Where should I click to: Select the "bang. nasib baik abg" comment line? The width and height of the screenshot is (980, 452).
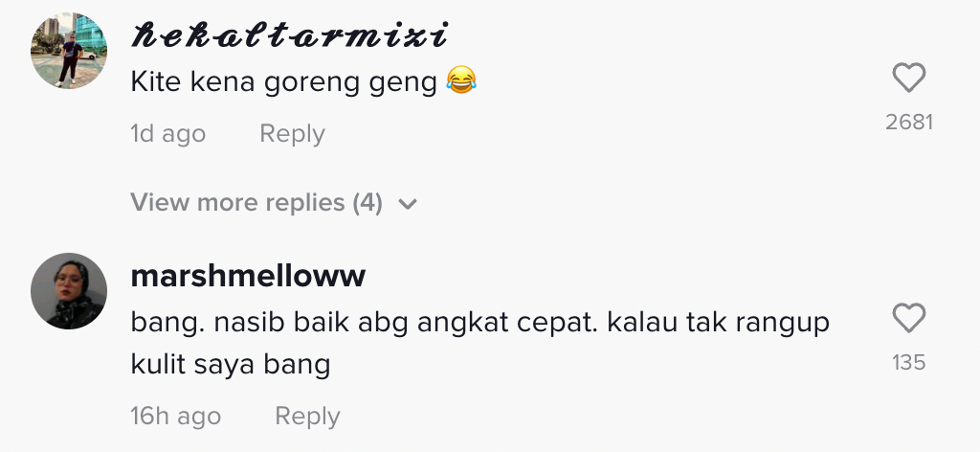[x=480, y=324]
